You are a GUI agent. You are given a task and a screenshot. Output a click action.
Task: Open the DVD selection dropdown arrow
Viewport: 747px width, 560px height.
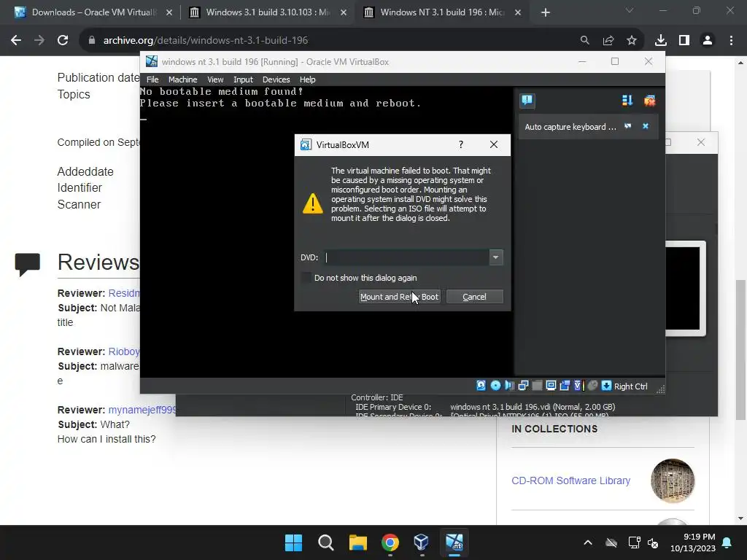coord(496,257)
